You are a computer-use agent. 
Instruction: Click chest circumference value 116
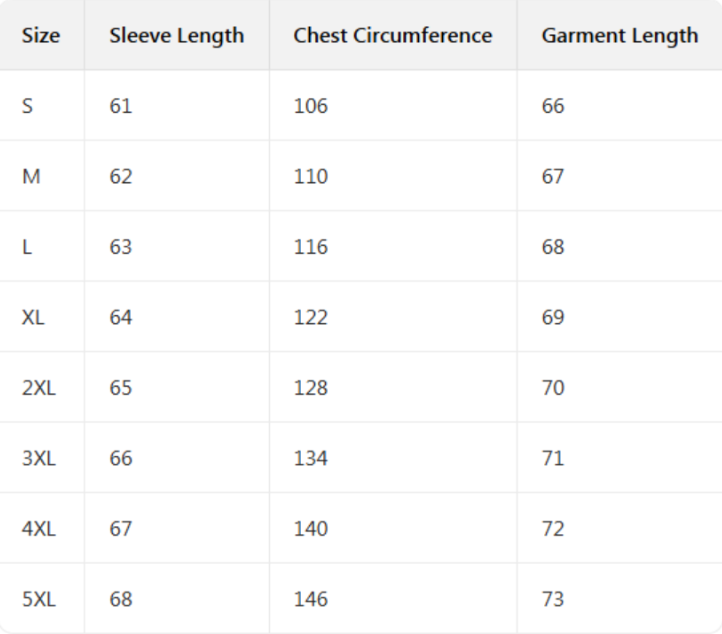pos(310,247)
